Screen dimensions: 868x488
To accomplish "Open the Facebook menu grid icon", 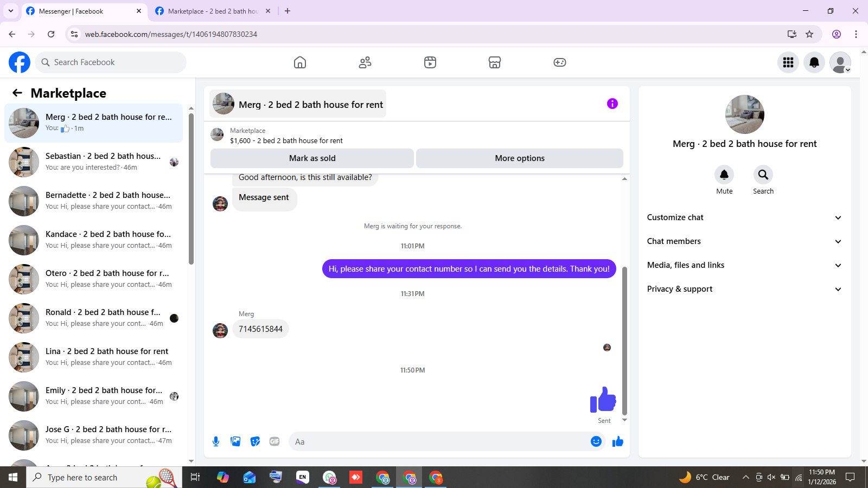I will pos(788,62).
